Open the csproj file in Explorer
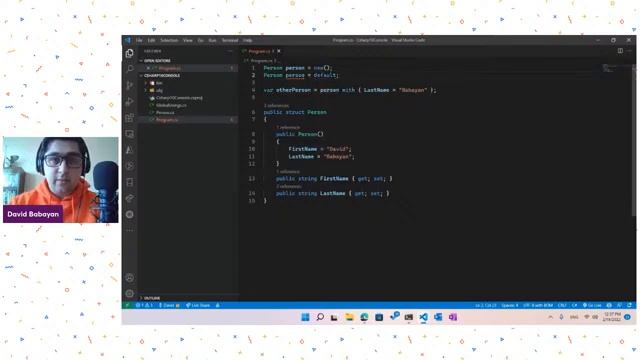 click(179, 98)
